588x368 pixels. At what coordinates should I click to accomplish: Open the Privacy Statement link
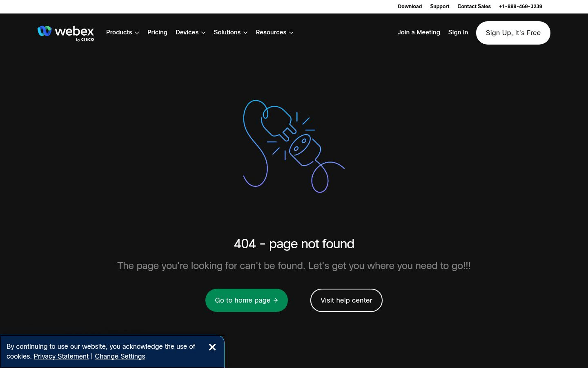point(61,357)
